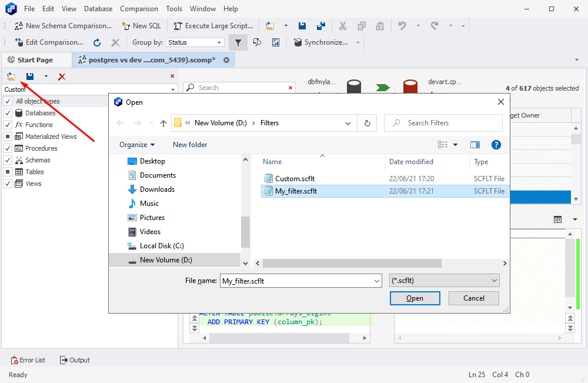This screenshot has width=588, height=383.
Task: Toggle Databases checkbox
Action: pyautogui.click(x=8, y=113)
